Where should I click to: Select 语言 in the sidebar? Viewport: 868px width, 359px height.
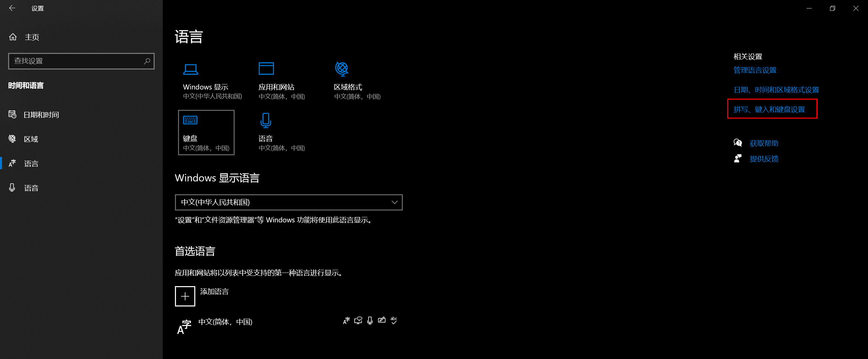pyautogui.click(x=31, y=163)
